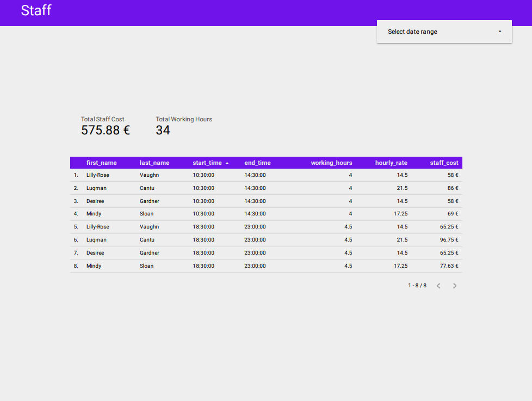
Task: Click the Staff page title
Action: [x=36, y=11]
